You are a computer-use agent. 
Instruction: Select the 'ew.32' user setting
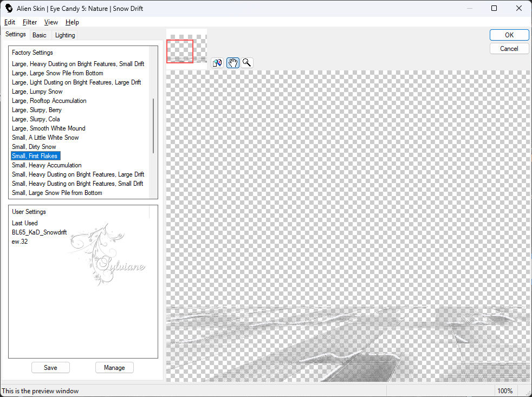point(20,241)
